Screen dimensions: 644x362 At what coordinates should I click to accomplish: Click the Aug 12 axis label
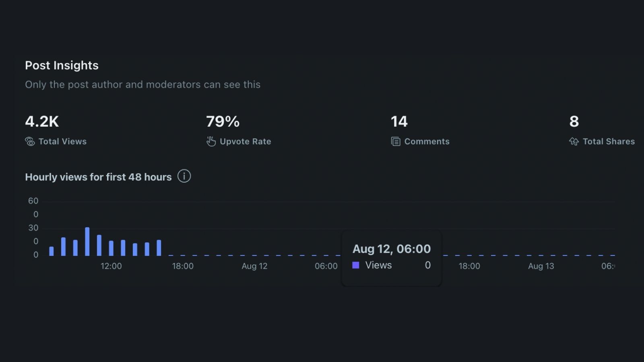(254, 266)
